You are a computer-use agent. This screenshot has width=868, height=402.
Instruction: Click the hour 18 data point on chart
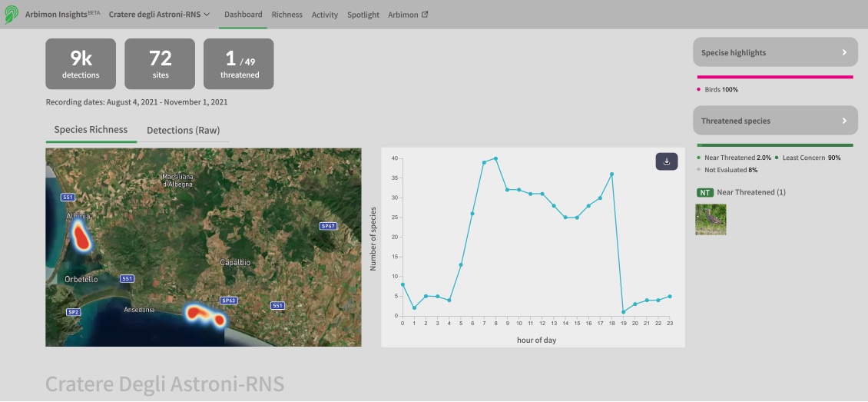(x=611, y=174)
